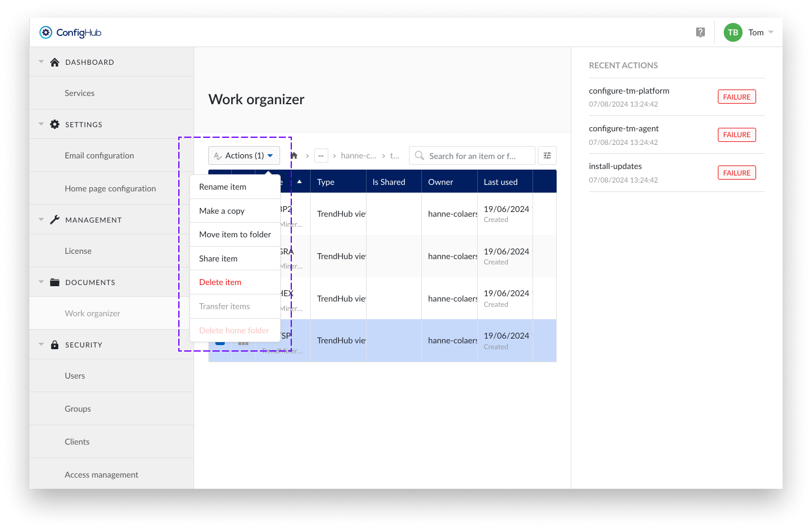812x530 pixels.
Task: Click the ConfigHub logo icon
Action: coord(46,32)
